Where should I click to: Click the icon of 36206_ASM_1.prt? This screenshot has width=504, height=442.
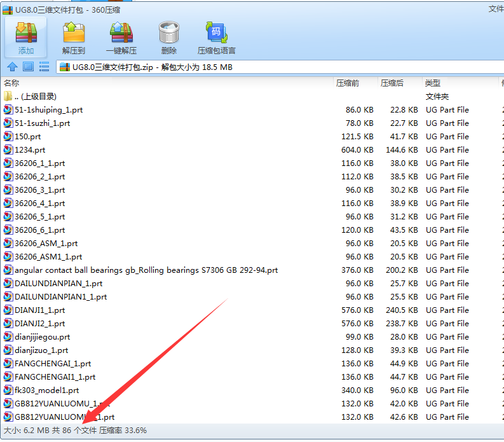(x=8, y=243)
